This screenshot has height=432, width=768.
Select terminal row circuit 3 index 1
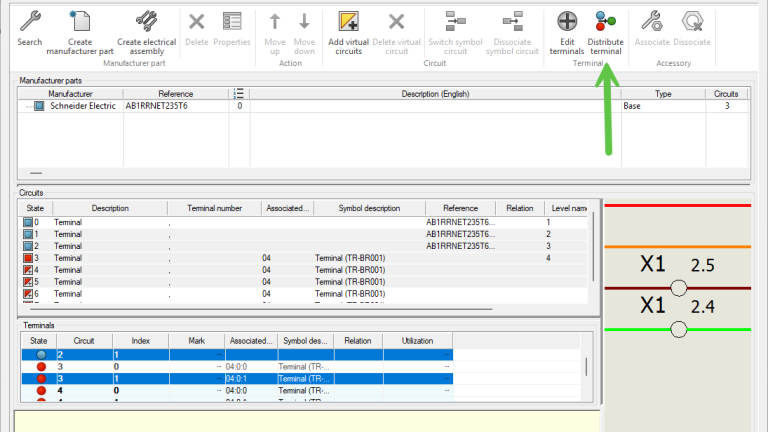(x=237, y=379)
